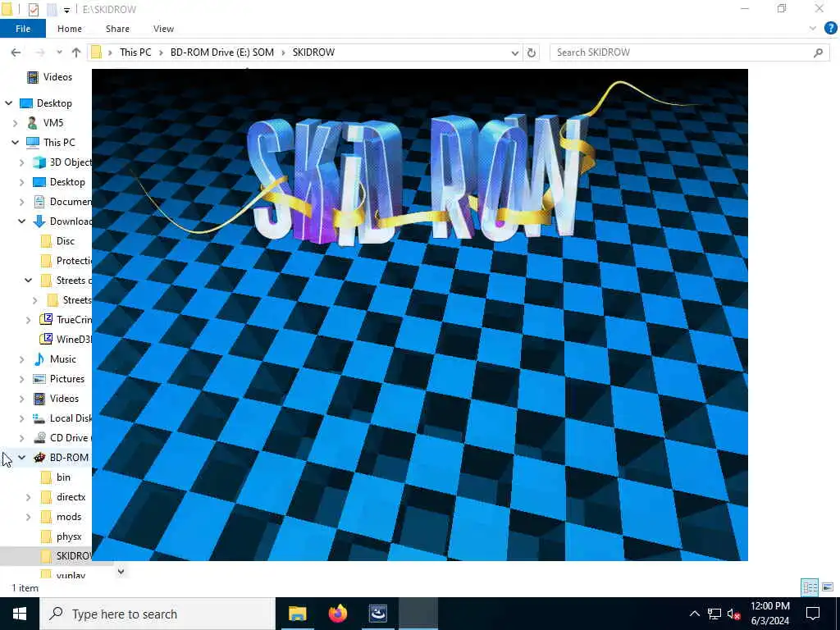Click This PC in the address bar
The image size is (840, 630).
click(x=135, y=52)
